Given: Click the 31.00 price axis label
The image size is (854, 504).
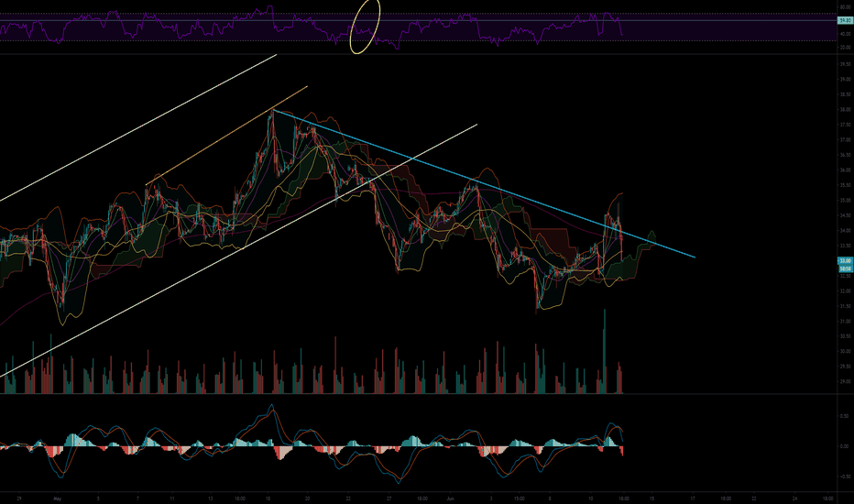Looking at the screenshot, I should 845,322.
